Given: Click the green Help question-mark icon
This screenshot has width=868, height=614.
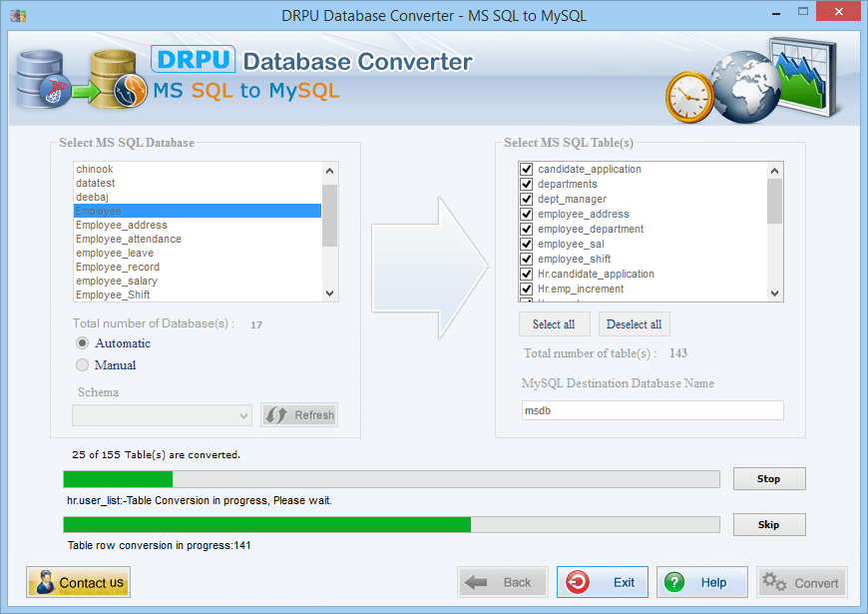Looking at the screenshot, I should point(674,582).
